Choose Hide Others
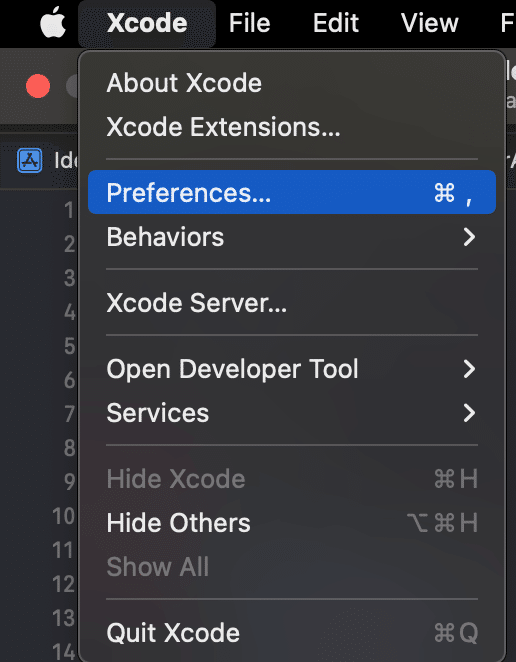Viewport: 516px width, 662px height. (x=291, y=523)
